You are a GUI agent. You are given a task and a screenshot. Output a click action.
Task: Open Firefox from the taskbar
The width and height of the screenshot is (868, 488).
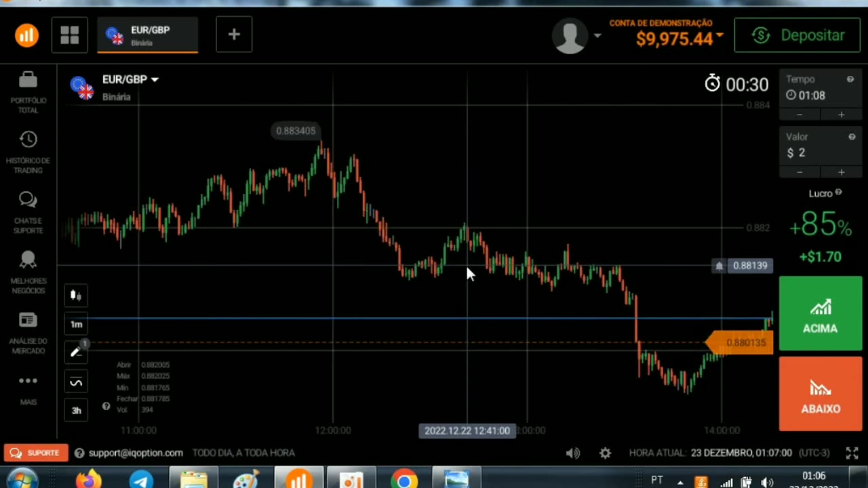89,480
